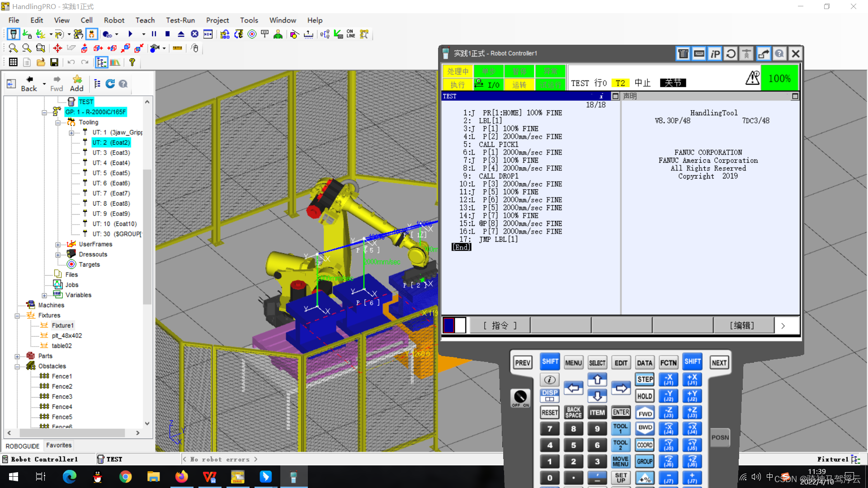Viewport: 868px width, 488px height.
Task: Click the Refresh icon in navigator header
Action: point(110,84)
